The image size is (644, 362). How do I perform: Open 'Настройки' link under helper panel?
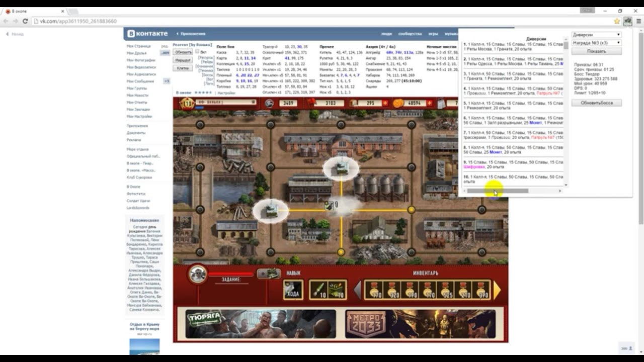click(x=226, y=93)
